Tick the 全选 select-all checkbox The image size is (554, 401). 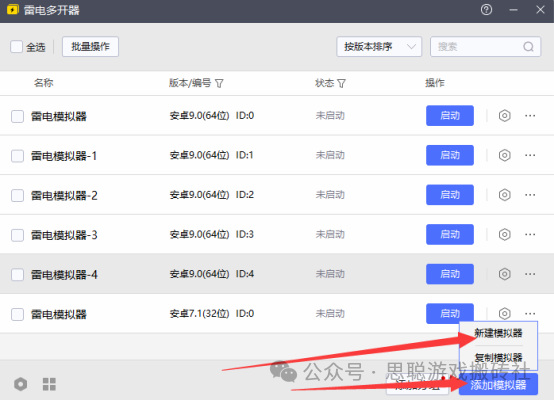(16, 47)
